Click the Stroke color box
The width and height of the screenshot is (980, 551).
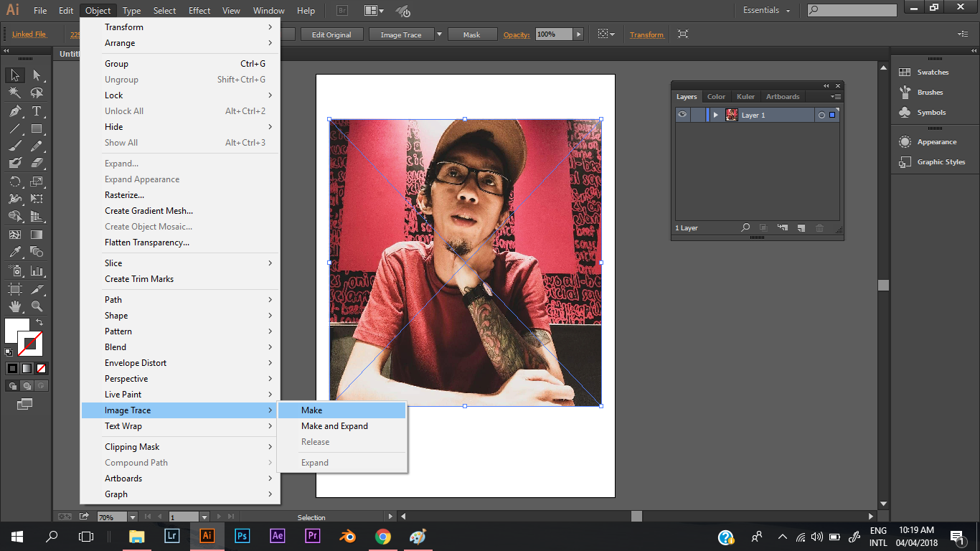point(31,344)
